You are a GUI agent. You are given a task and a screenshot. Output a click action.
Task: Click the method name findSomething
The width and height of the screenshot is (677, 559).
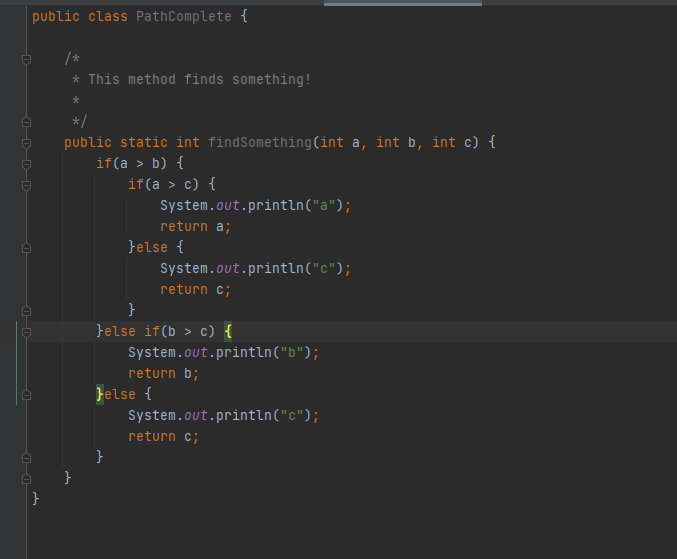pyautogui.click(x=260, y=142)
